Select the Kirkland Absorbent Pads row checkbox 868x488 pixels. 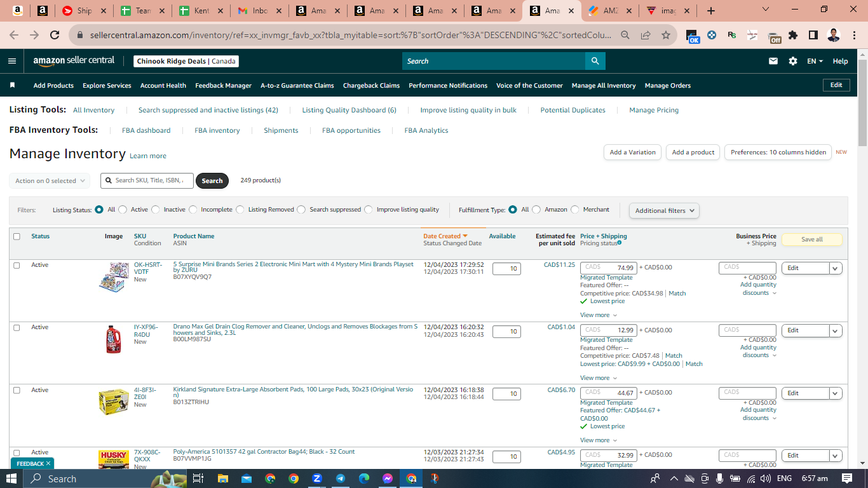pos(17,390)
